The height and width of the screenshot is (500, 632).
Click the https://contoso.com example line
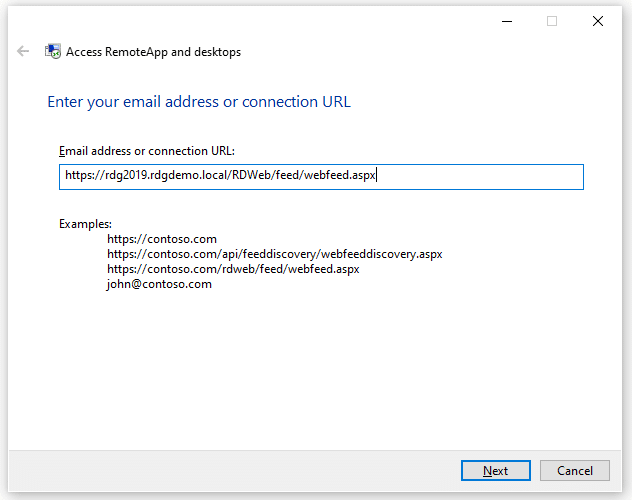click(x=162, y=239)
